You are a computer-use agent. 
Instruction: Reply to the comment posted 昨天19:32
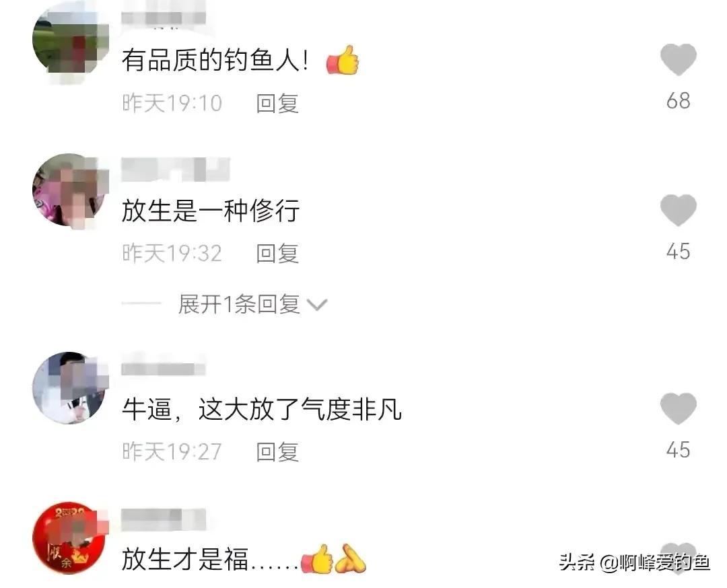(277, 253)
